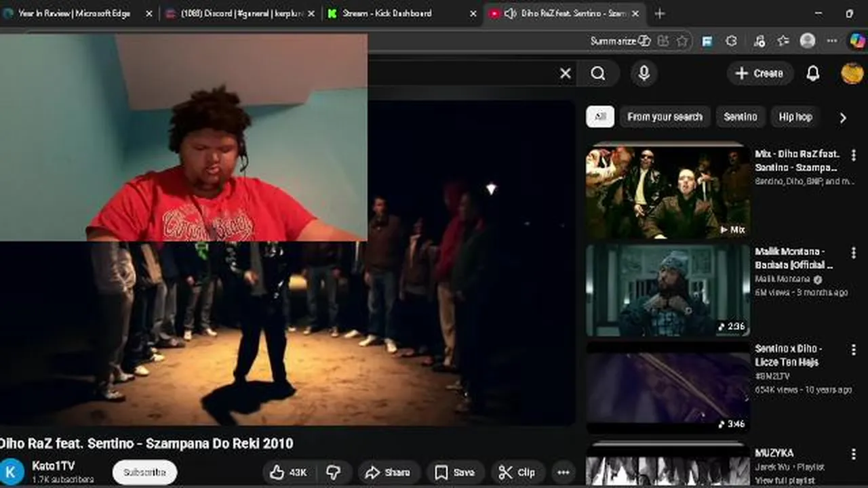Select the Hip hop filter chip
Viewport: 868px width, 488px height.
[795, 117]
